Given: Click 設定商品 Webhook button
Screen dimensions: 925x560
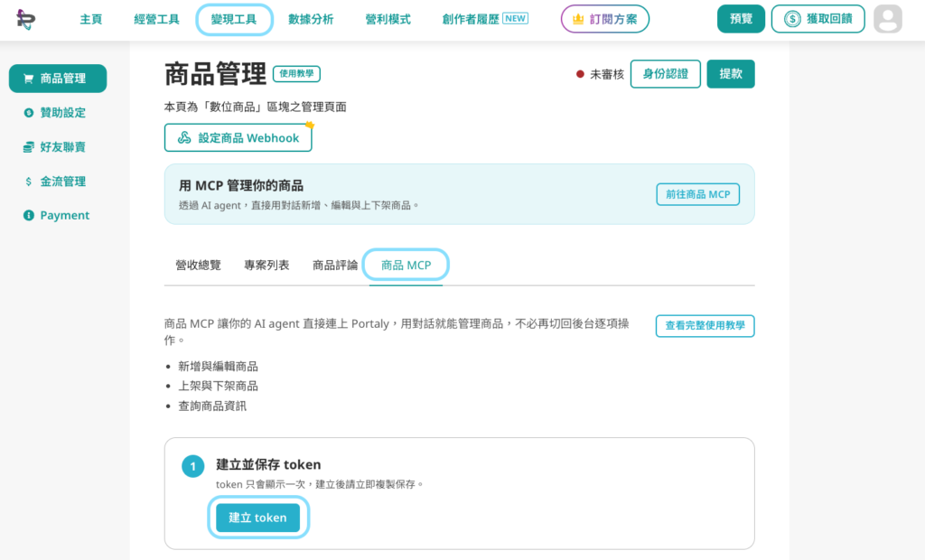Looking at the screenshot, I should coord(238,137).
